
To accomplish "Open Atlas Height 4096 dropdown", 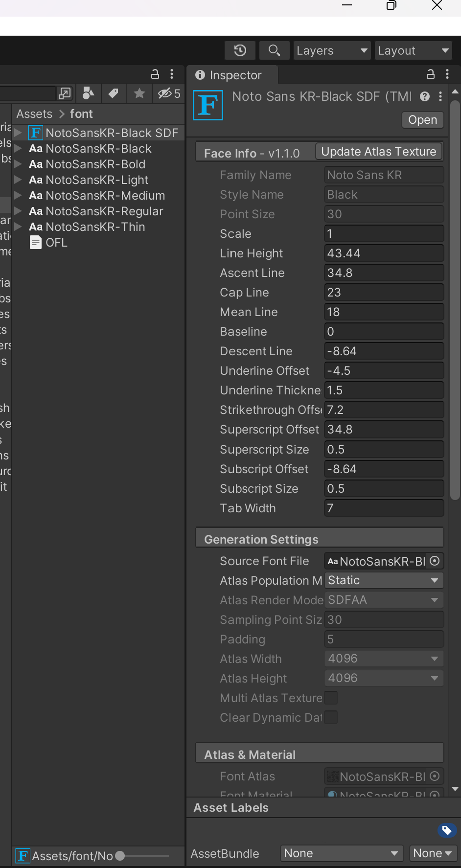I will 384,678.
